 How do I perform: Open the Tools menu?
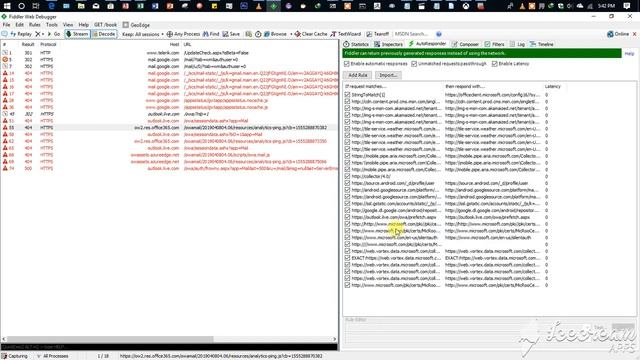52,25
